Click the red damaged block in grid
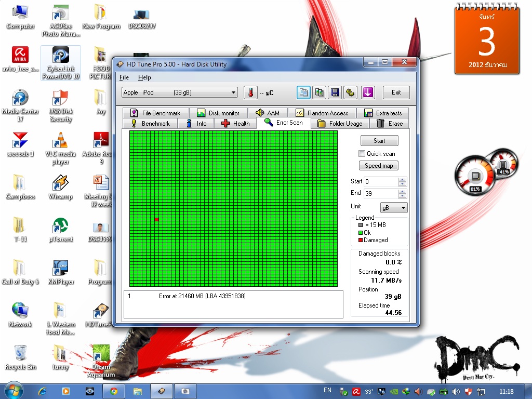The height and width of the screenshot is (399, 532). (156, 220)
